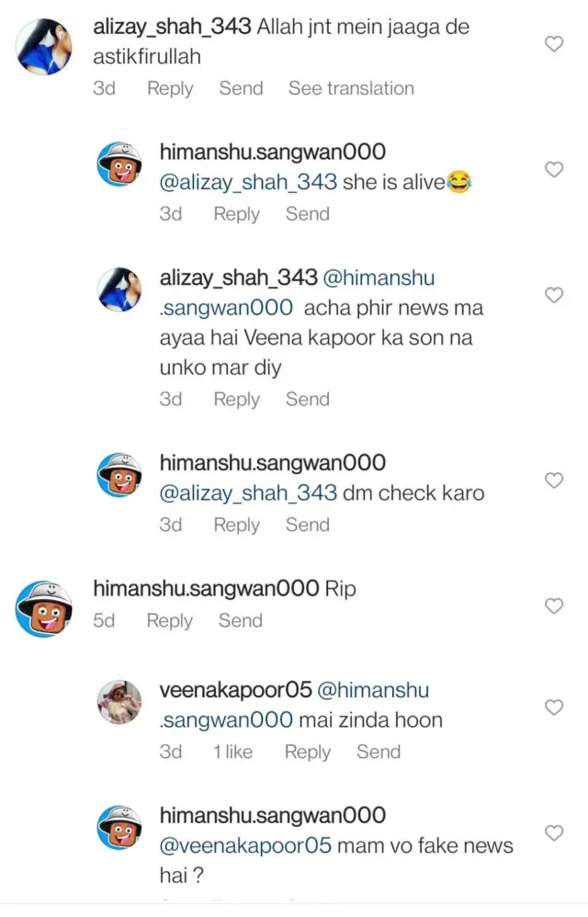Tap 'See translation' on top comment
Image resolution: width=588 pixels, height=917 pixels.
351,88
